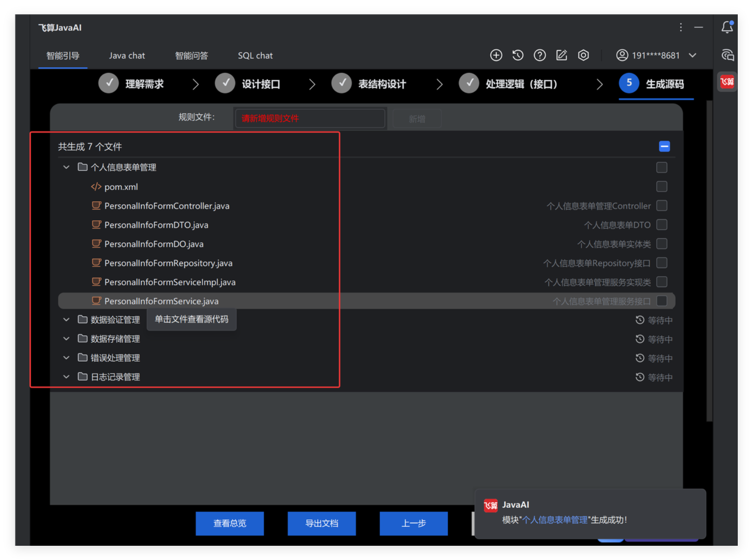
Task: Open settings hexagon icon in toolbar
Action: click(x=583, y=56)
